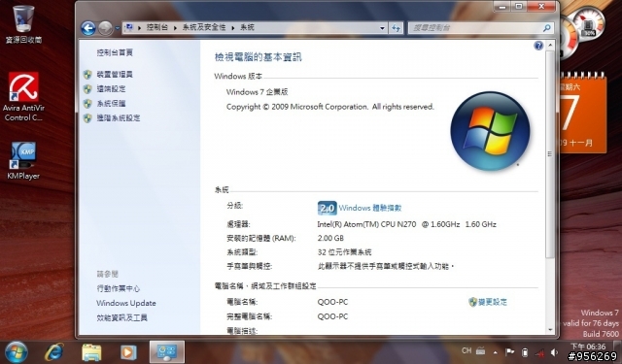Click the shield icon beside 進階系統設定

point(87,118)
